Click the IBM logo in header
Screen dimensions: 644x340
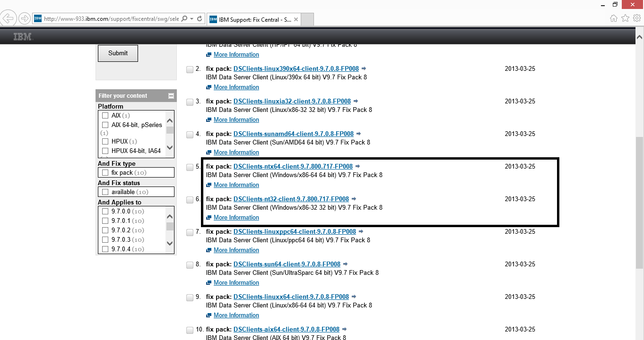pyautogui.click(x=22, y=36)
